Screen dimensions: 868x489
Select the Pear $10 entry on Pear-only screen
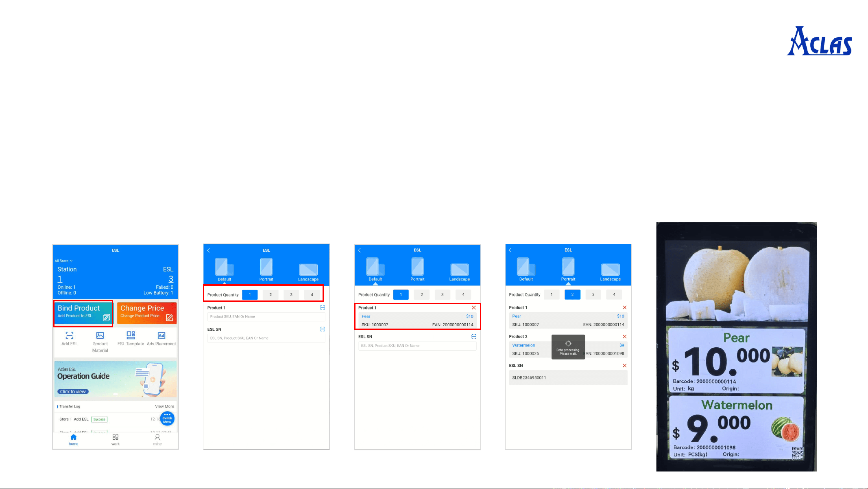tap(417, 320)
